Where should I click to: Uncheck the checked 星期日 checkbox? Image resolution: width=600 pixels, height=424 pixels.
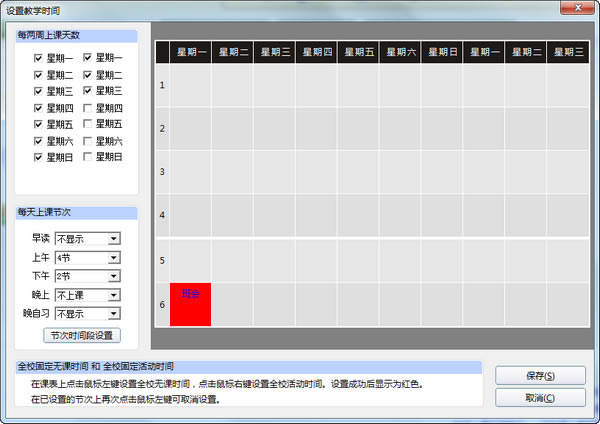coord(39,157)
